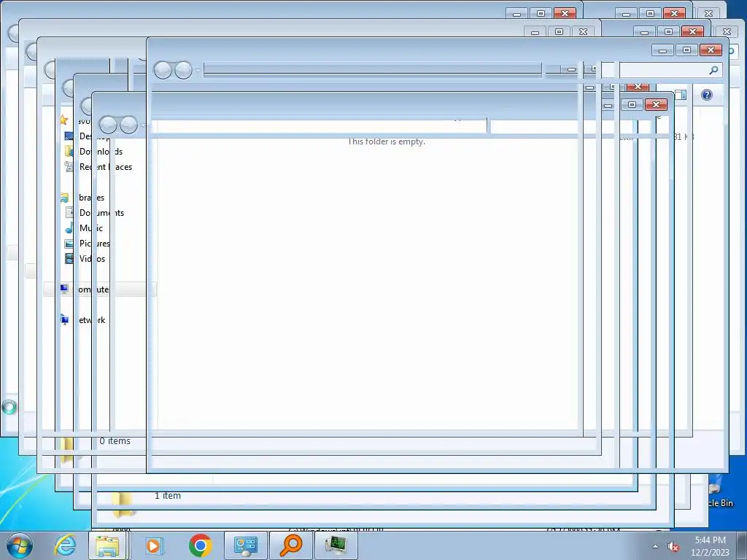Show hidden system tray icons
747x560 pixels.
[x=656, y=546]
